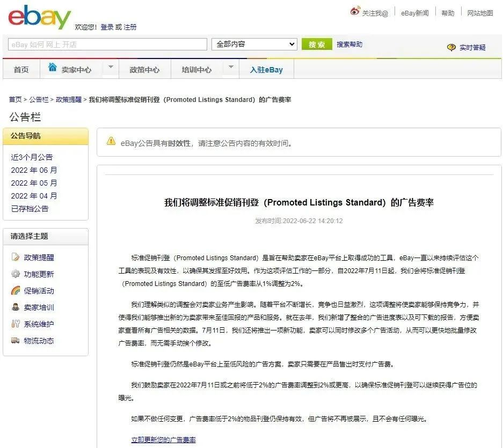
Task: Expand the 卖家中心 dropdown arrow
Action: [111, 67]
